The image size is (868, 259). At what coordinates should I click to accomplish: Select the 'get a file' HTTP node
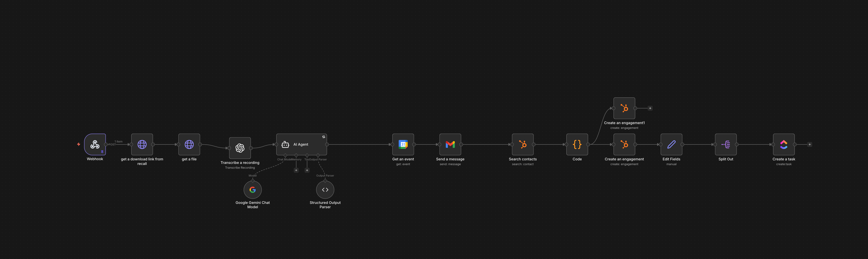(189, 144)
